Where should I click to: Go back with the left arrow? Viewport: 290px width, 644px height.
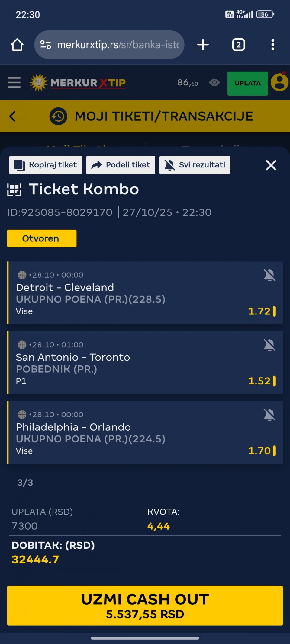[12, 116]
